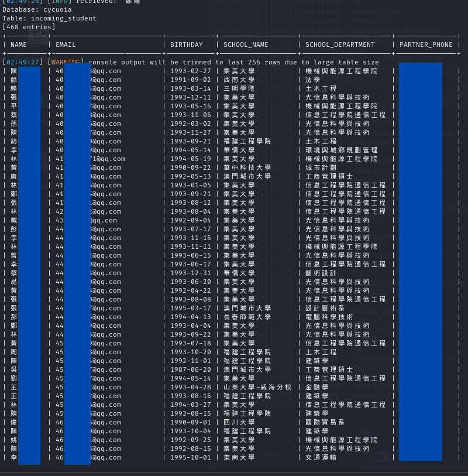Click the name cell starting with 餘
The width and height of the screenshot is (468, 476).
point(14,80)
